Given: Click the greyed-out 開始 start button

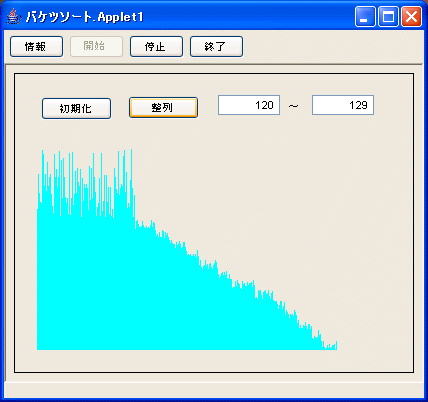Looking at the screenshot, I should click(x=96, y=47).
